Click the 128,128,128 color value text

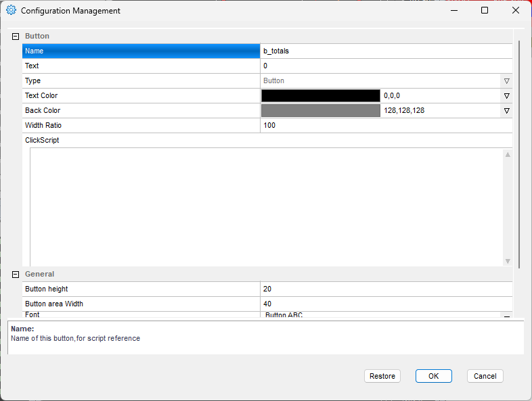[404, 111]
